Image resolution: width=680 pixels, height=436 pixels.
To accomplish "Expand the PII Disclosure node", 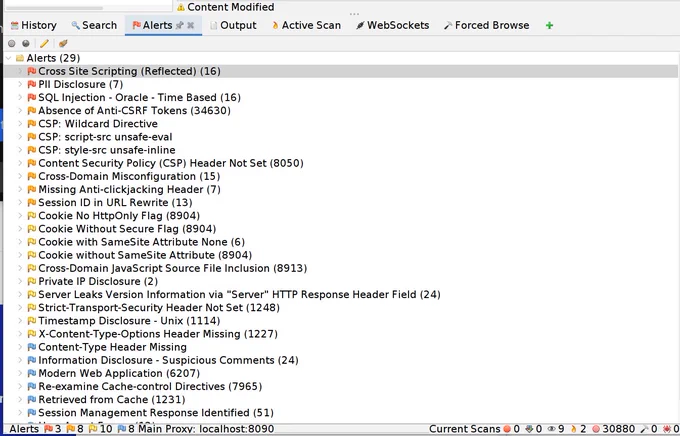I will [20, 84].
